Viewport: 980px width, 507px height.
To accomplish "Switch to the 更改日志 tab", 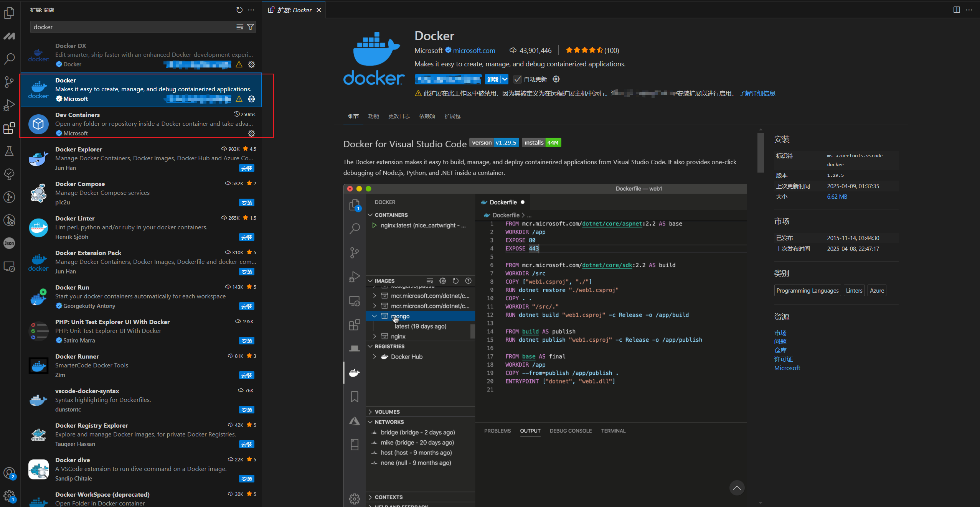I will [x=399, y=116].
